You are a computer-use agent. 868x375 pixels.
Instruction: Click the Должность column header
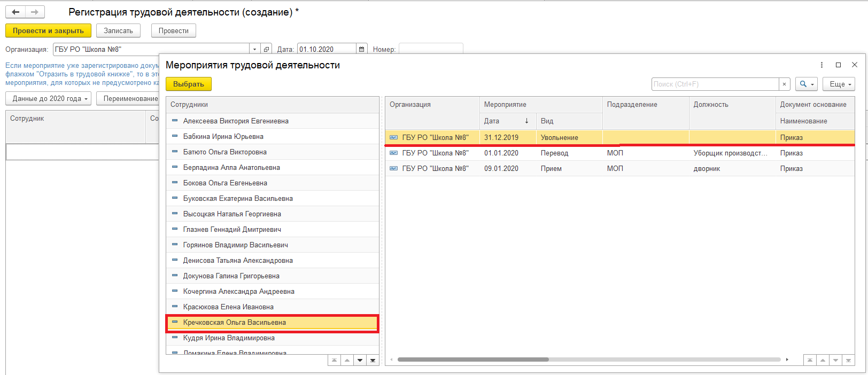[732, 113]
